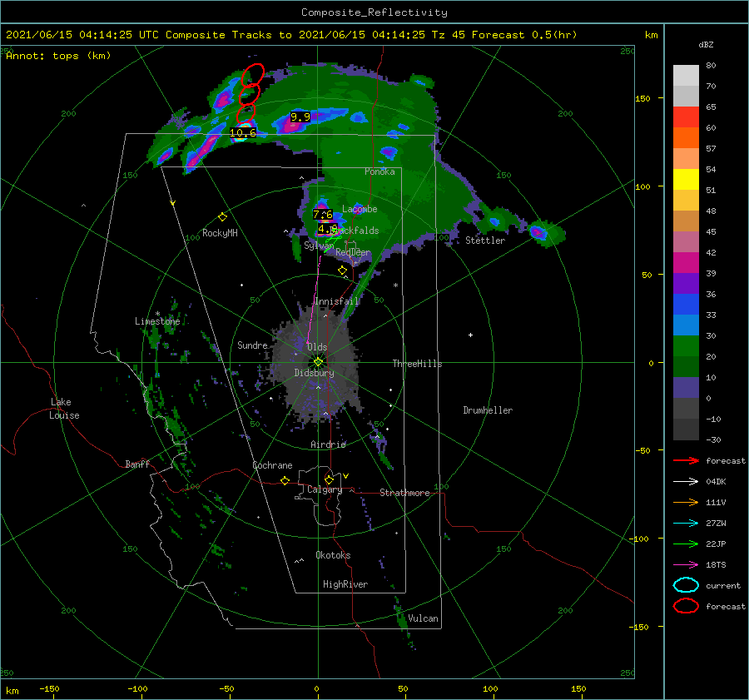Click the UTC Composite Tracks timestamp header

(x=291, y=35)
